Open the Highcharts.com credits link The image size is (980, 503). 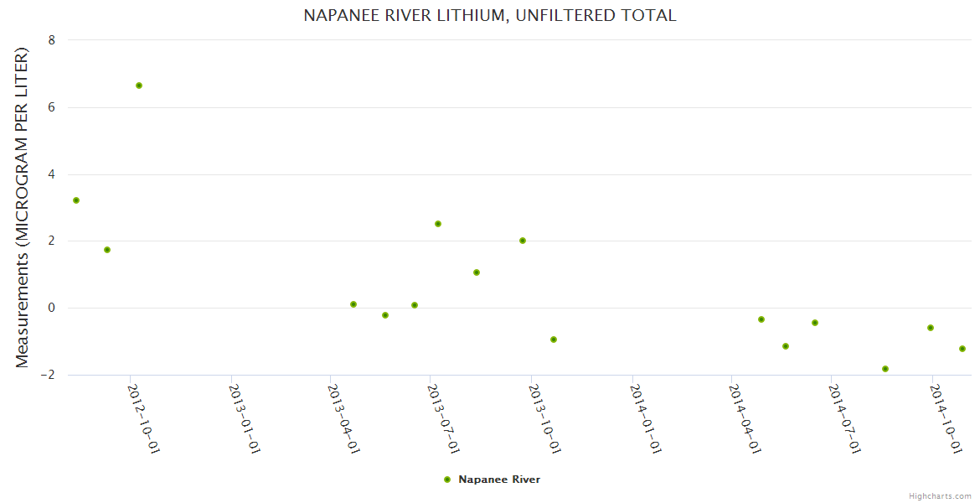(x=940, y=496)
